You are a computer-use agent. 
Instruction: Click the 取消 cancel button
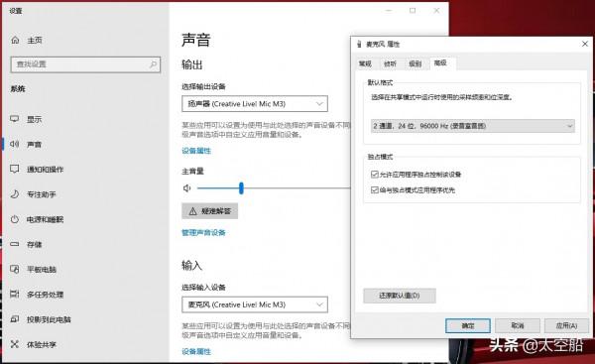[518, 325]
